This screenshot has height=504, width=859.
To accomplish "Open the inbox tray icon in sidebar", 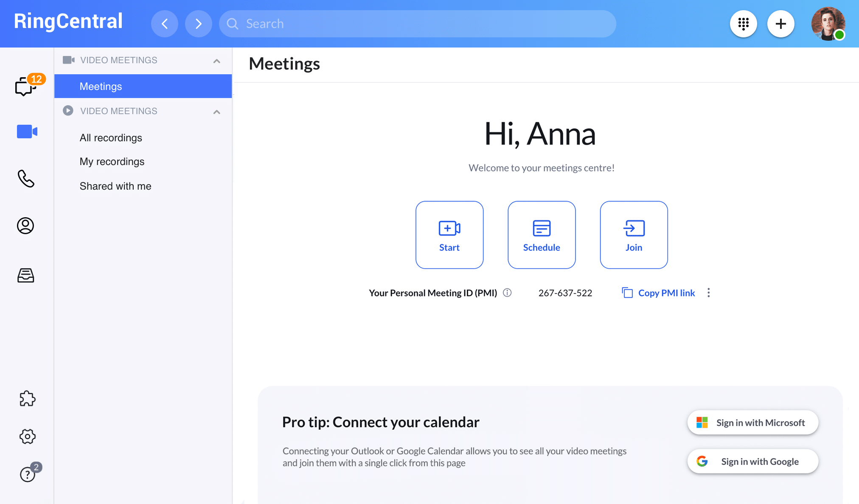I will [25, 275].
